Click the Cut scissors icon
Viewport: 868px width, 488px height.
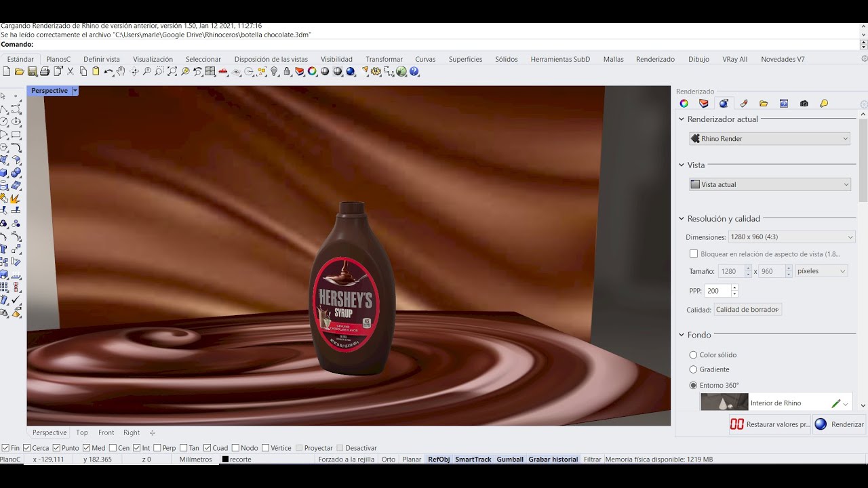click(x=70, y=71)
